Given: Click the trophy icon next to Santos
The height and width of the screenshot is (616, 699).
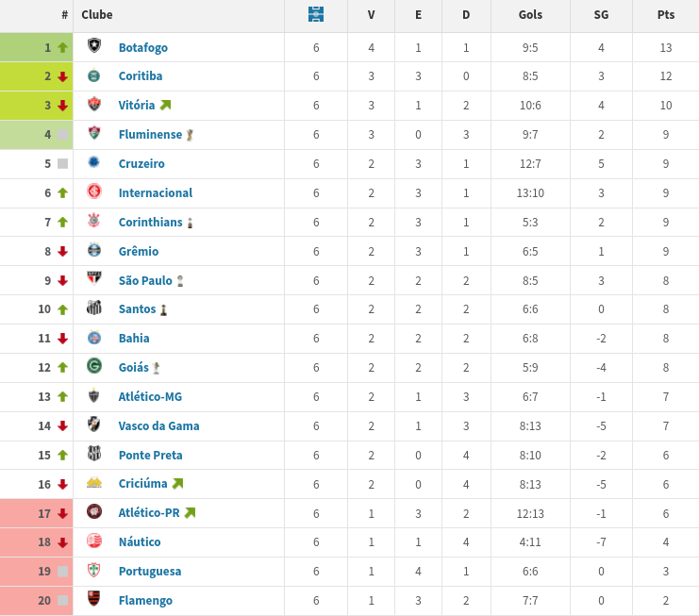Looking at the screenshot, I should [x=163, y=309].
